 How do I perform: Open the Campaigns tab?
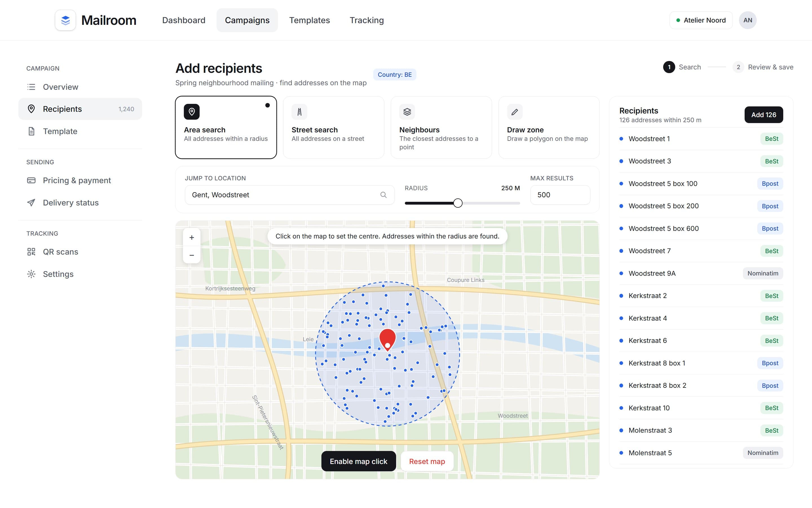pos(247,20)
